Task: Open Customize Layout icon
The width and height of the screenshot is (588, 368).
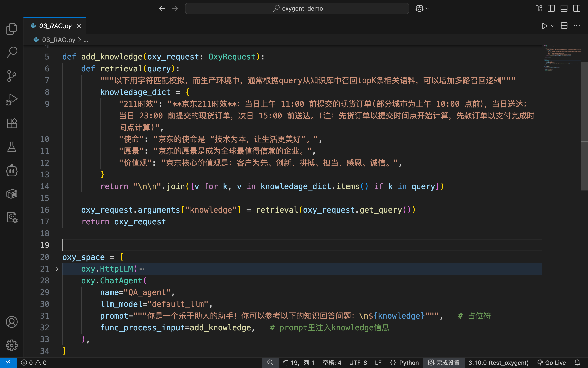Action: click(x=539, y=9)
